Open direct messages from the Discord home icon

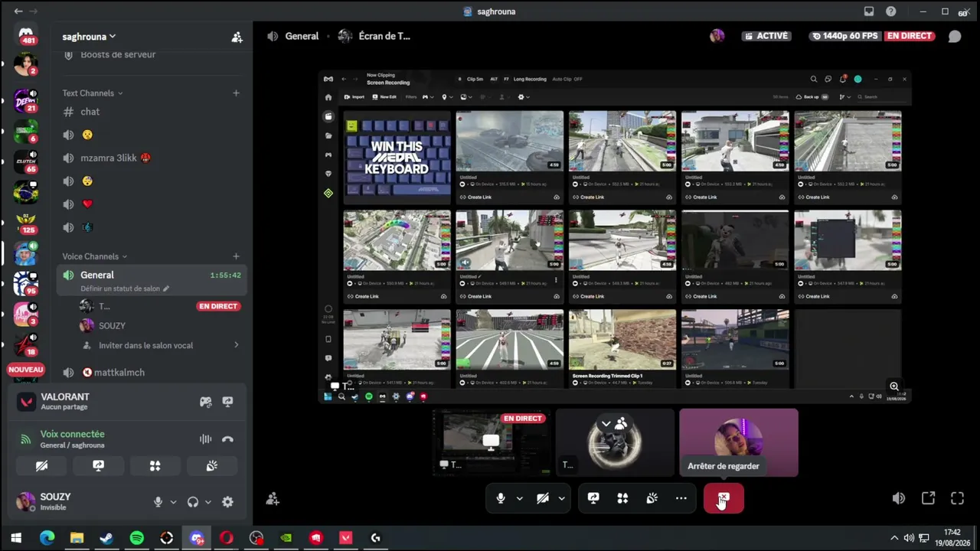(26, 35)
